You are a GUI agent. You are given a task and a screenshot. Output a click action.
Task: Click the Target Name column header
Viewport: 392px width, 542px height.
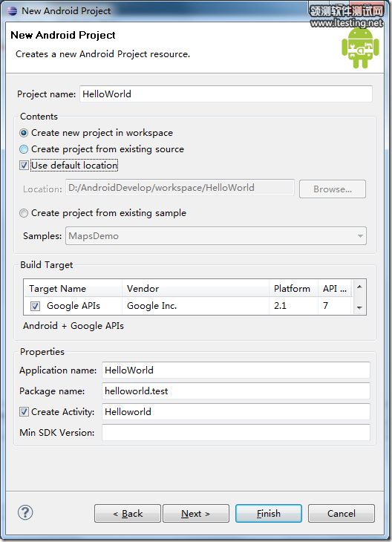click(73, 288)
